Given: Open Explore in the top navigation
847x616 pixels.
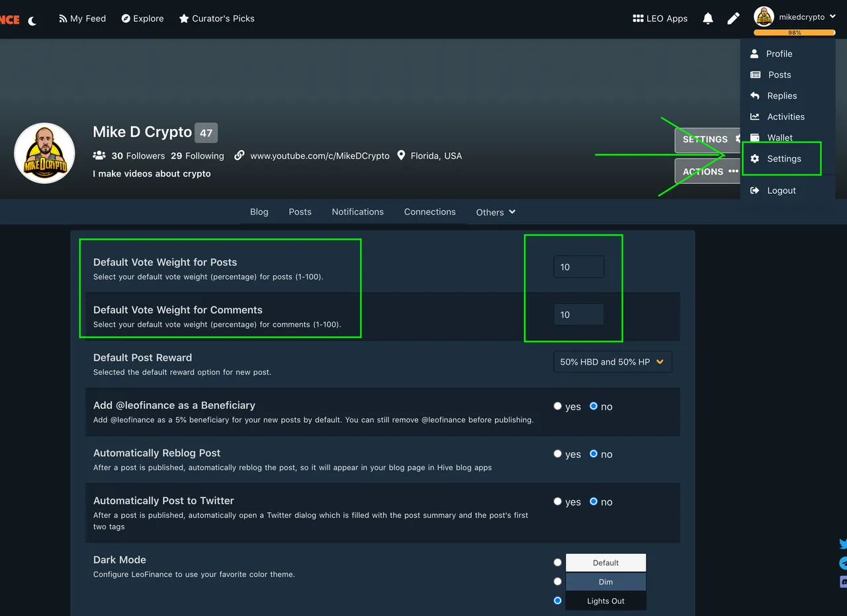Looking at the screenshot, I should click(x=142, y=19).
